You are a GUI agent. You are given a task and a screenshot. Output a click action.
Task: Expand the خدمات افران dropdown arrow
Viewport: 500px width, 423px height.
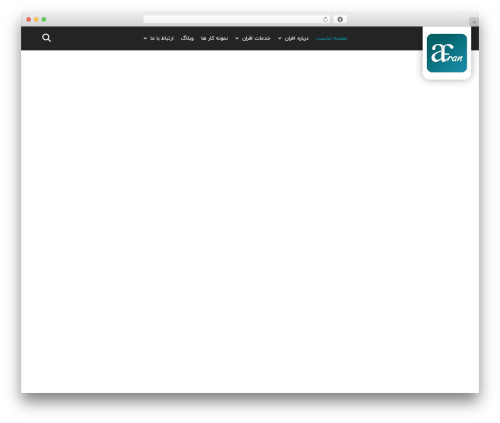(237, 38)
